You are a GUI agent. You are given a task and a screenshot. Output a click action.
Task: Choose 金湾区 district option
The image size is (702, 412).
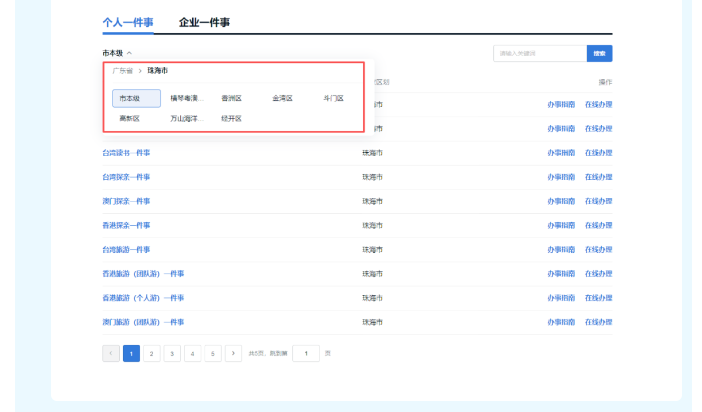coord(282,98)
